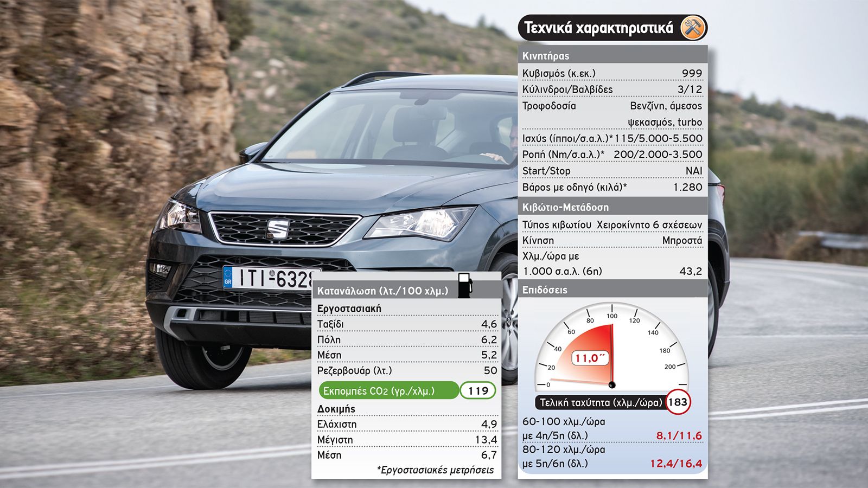
Task: Click the *Εργοστασιακές μετρήσεις footnote
Action: [x=436, y=470]
